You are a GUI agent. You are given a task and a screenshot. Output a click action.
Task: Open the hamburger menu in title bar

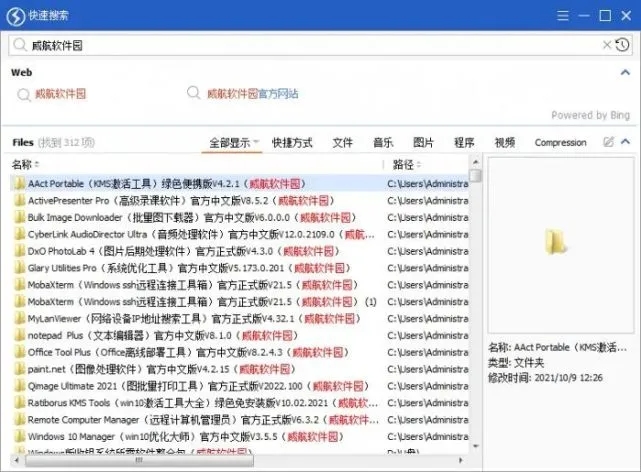click(x=563, y=16)
